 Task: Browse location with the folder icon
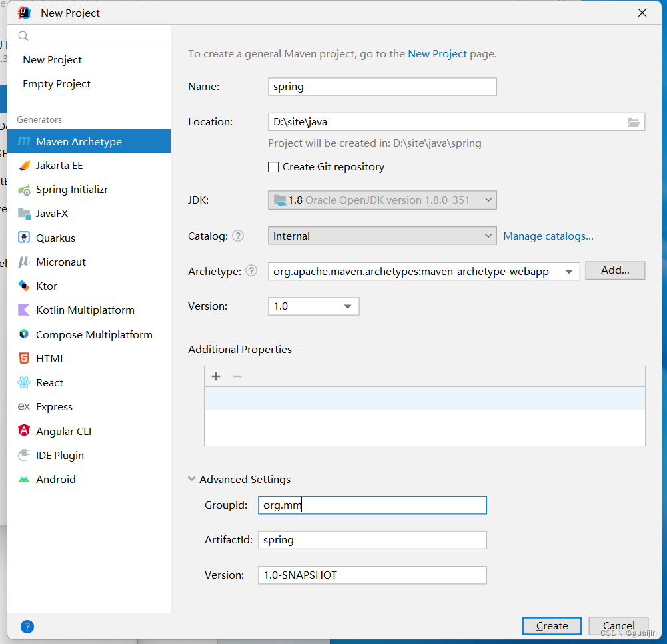[x=634, y=123]
